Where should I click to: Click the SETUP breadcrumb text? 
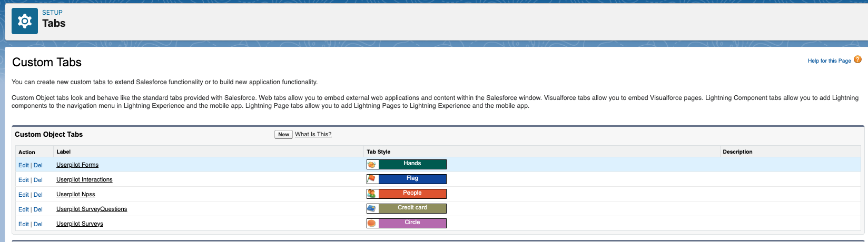(x=52, y=13)
